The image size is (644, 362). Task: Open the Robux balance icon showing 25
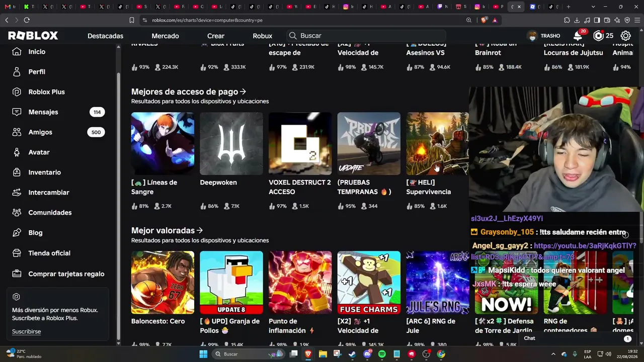click(x=598, y=36)
